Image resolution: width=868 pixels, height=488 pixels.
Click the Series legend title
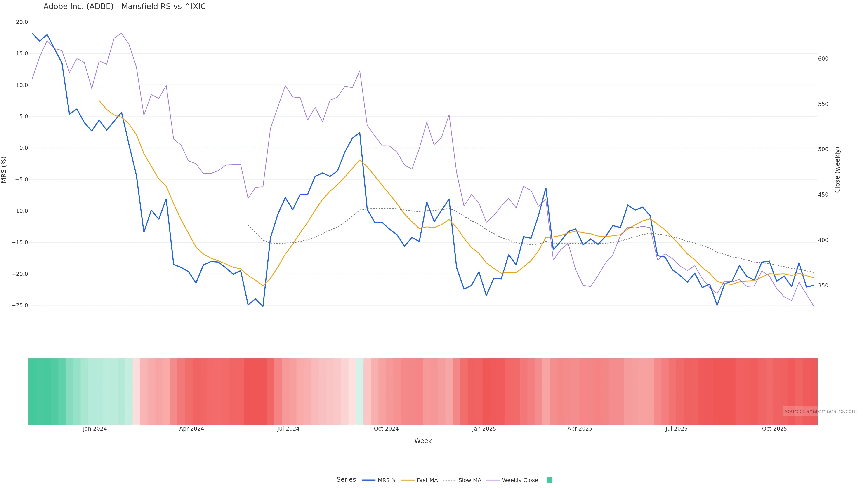346,479
